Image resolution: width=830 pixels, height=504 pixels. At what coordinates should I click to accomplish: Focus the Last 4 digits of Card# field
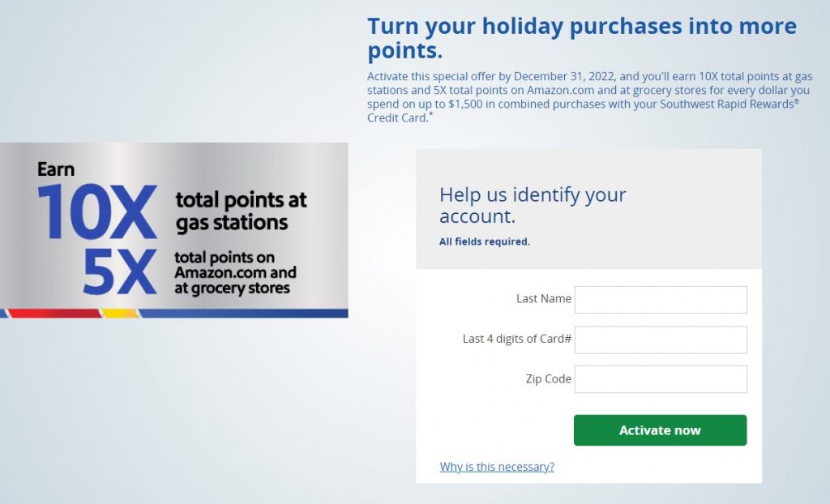(x=661, y=340)
